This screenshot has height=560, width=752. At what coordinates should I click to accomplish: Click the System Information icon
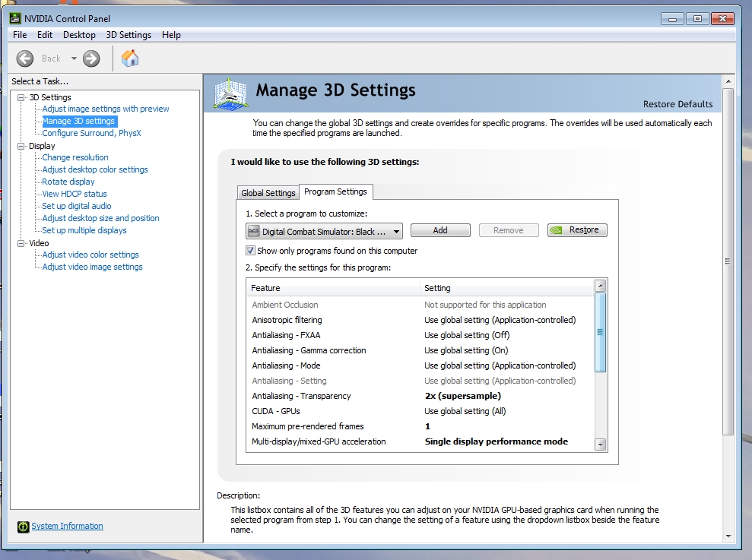23,527
